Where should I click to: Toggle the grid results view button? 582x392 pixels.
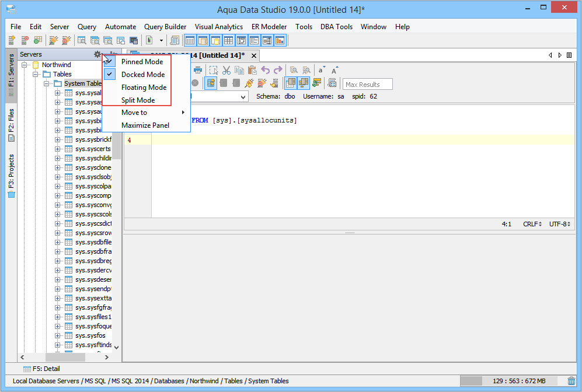pos(291,83)
